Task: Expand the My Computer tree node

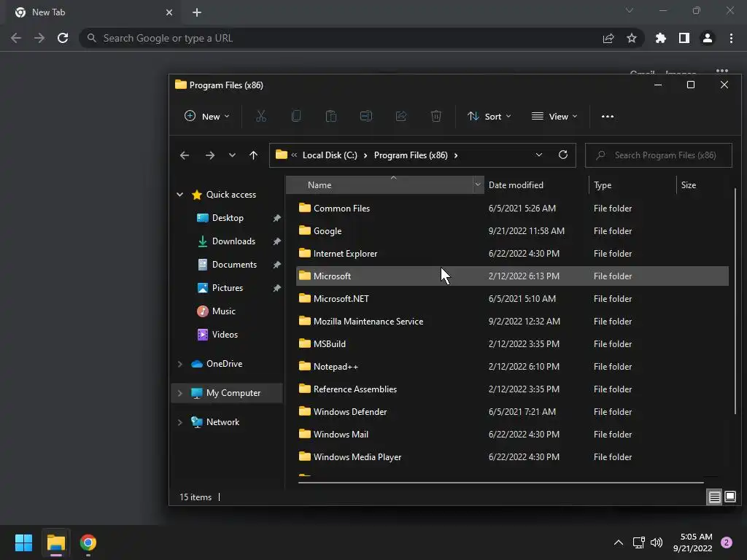Action: coord(179,393)
